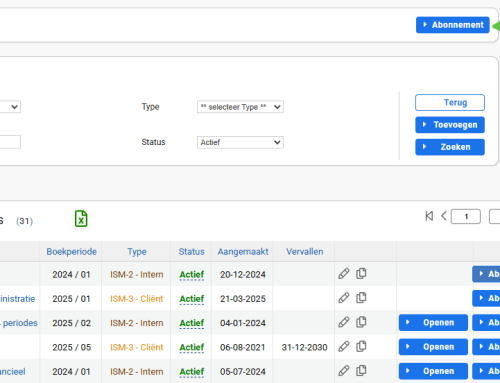The image size is (500, 383).
Task: Click Actief status in 20-12-2024 row
Action: [x=192, y=275]
